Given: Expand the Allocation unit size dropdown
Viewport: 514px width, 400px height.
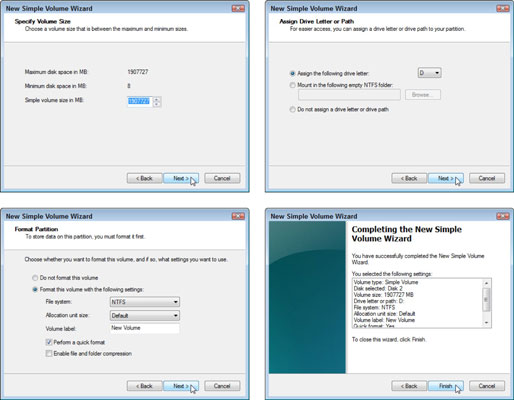Looking at the screenshot, I should (x=145, y=315).
